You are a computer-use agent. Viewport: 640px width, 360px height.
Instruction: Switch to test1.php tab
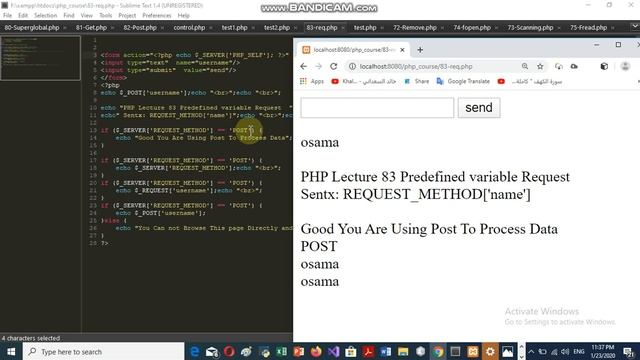pos(234,28)
